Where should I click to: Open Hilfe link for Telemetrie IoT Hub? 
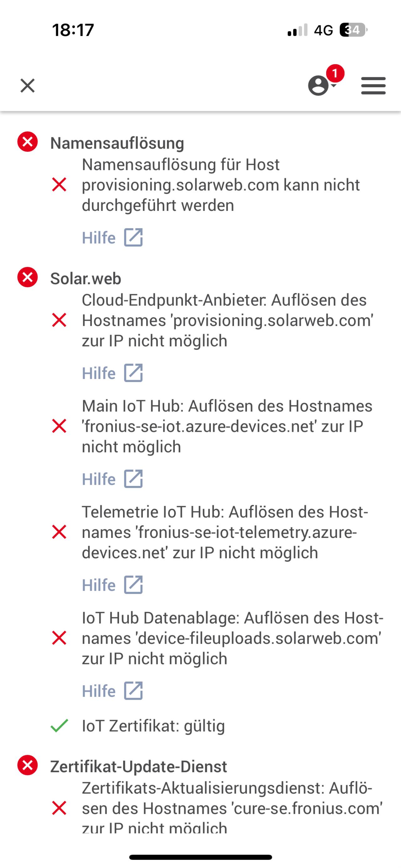click(112, 585)
